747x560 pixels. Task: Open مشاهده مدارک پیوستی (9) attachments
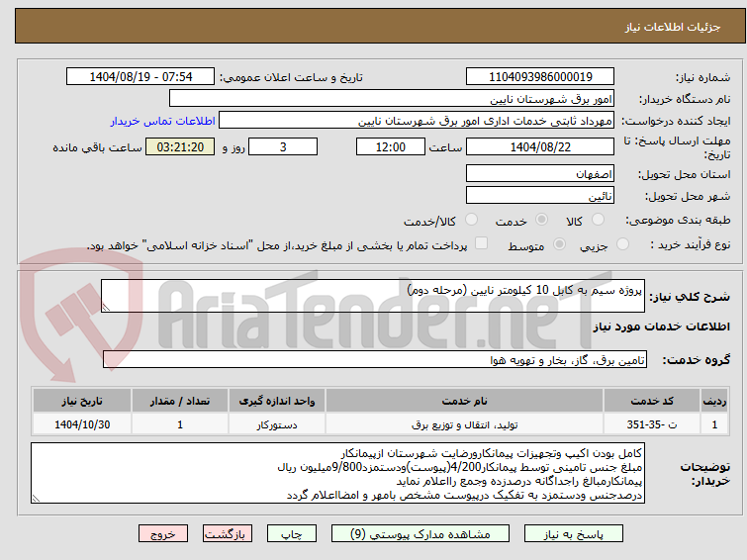pyautogui.click(x=420, y=534)
